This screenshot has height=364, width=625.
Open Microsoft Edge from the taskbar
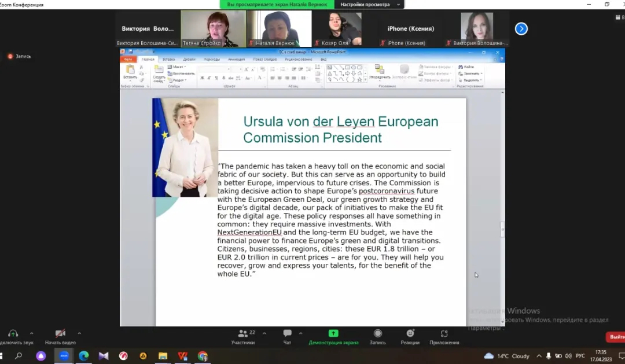click(x=83, y=356)
